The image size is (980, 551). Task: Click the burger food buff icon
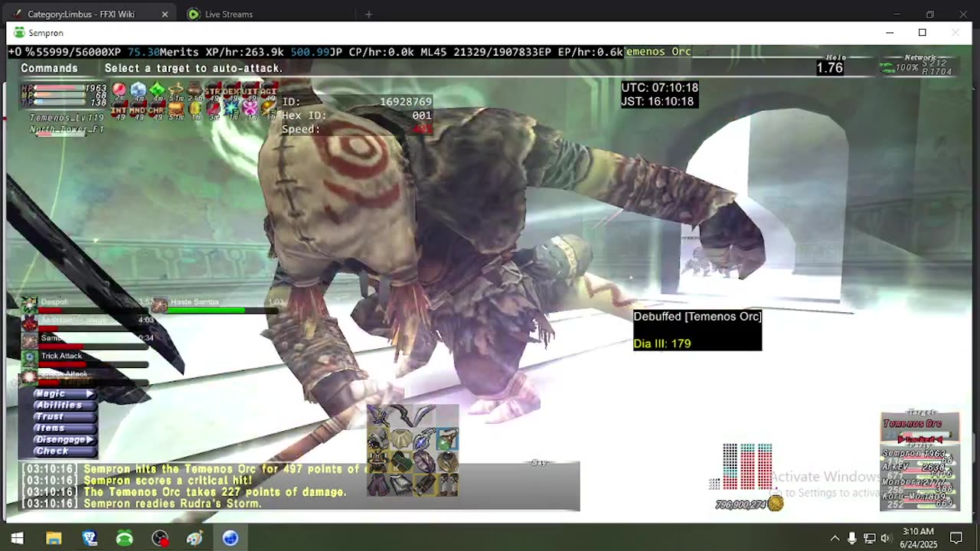[x=176, y=109]
